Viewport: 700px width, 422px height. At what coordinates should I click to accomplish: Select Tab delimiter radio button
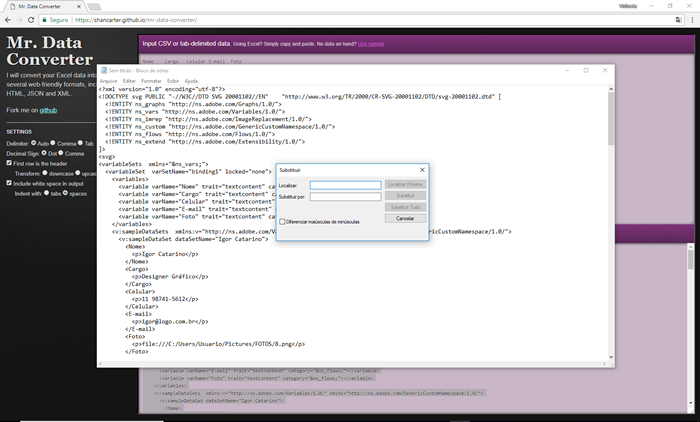(x=80, y=143)
